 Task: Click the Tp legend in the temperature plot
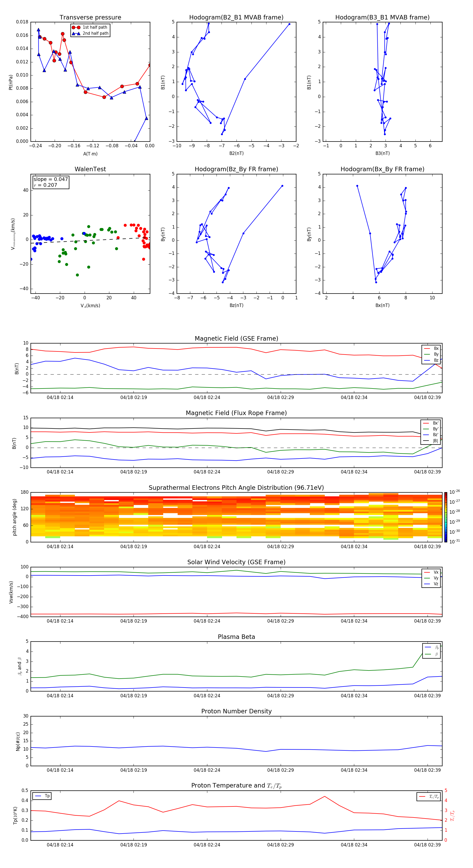[x=42, y=796]
